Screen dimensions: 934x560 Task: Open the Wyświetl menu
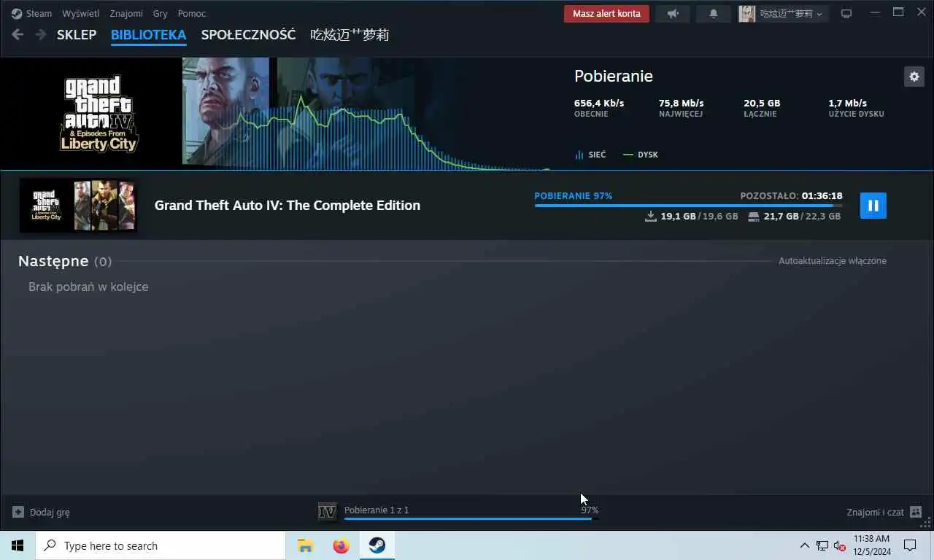[x=81, y=13]
